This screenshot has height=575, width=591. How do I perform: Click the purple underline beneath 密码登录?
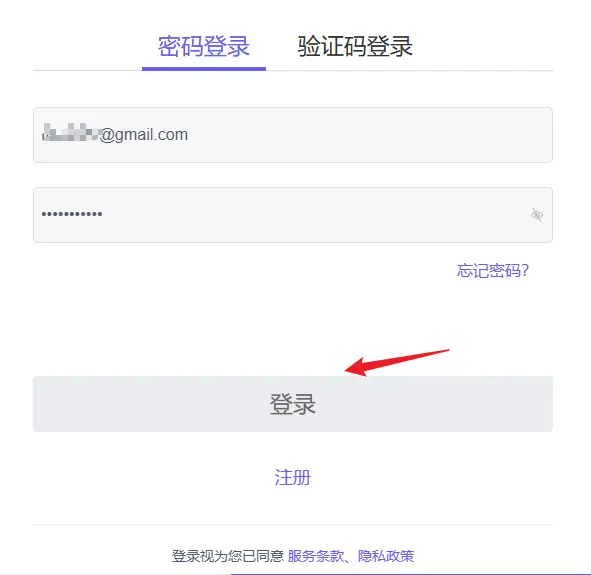coord(204,69)
